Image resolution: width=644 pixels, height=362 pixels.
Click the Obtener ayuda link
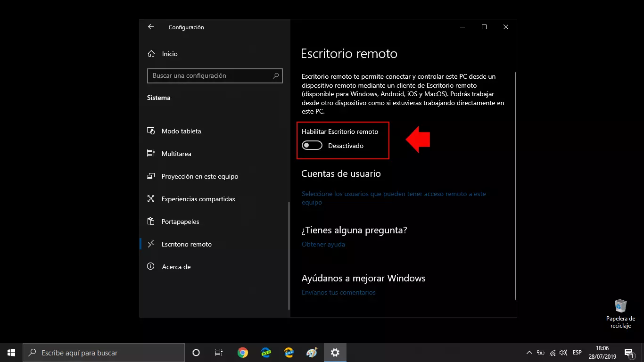(323, 245)
